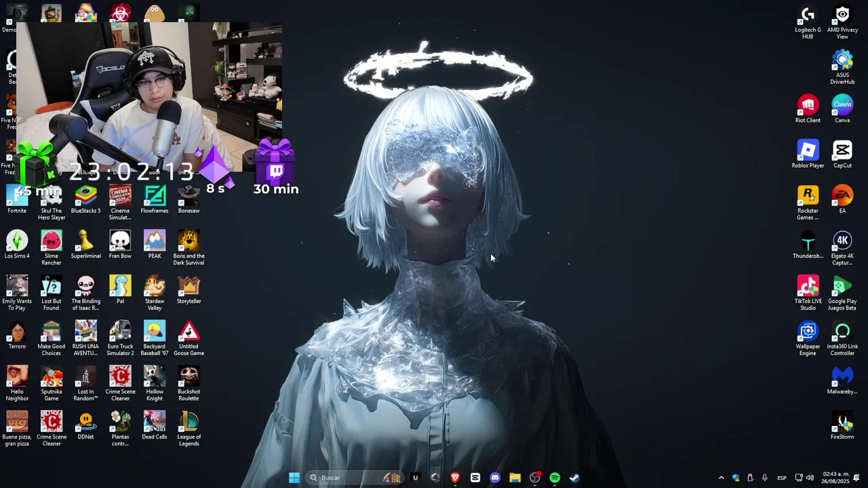The height and width of the screenshot is (488, 868).
Task: Open the Lost In Random shortcut
Action: pos(85,383)
